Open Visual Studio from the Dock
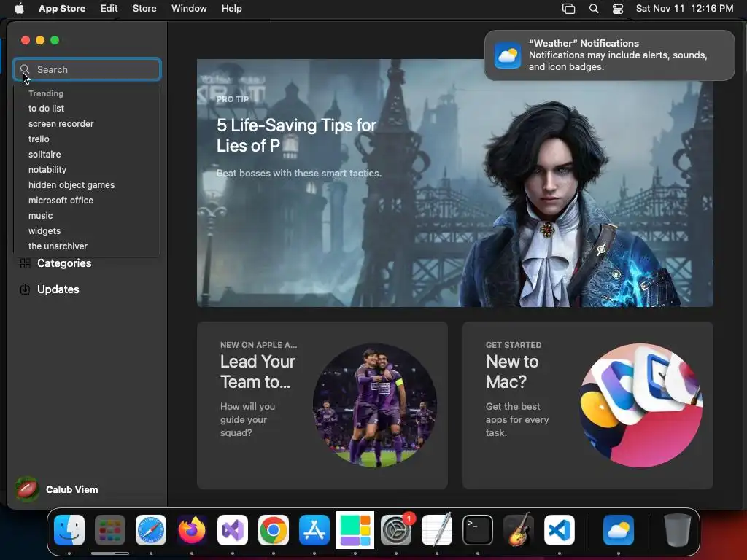 (x=233, y=530)
